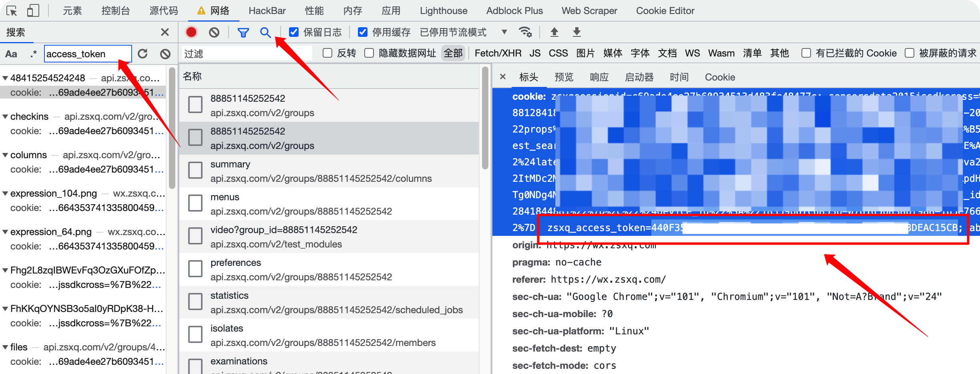Close the request details pane

(x=503, y=77)
